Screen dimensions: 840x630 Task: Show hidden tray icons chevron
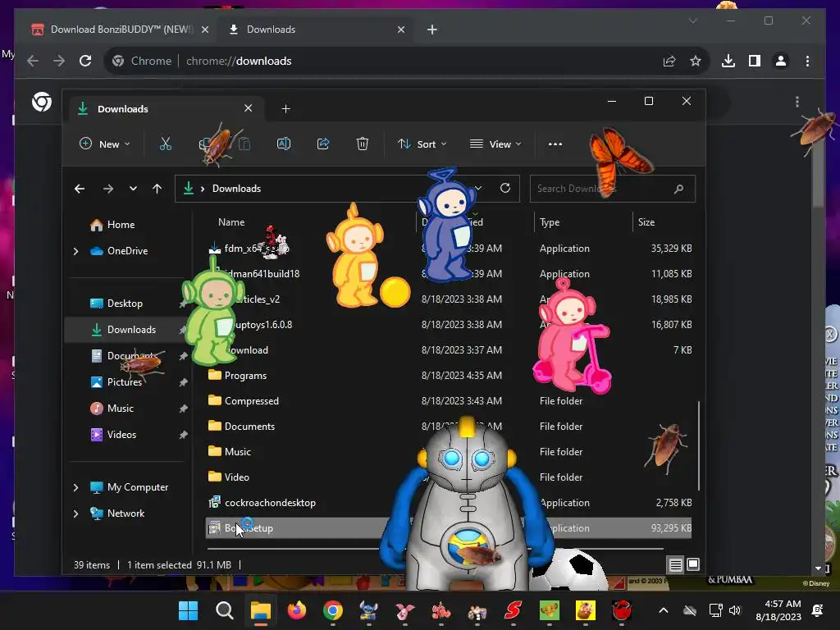[x=663, y=610]
